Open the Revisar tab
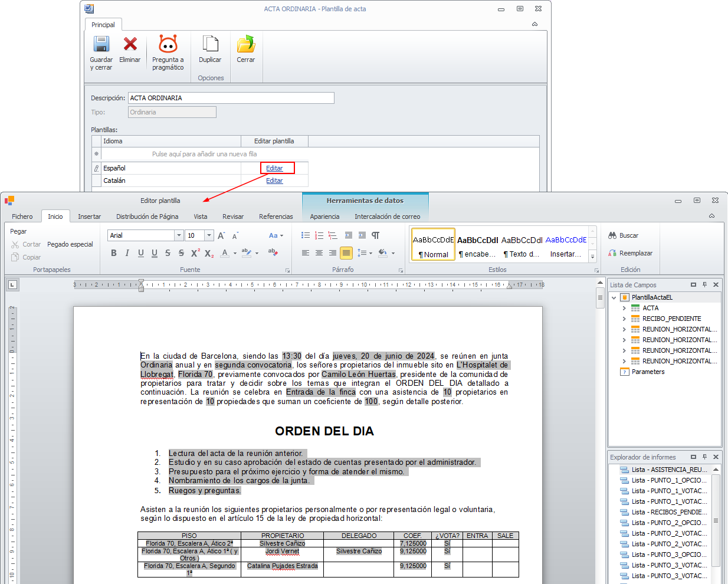Viewport: 728px width, 584px height. [x=233, y=216]
